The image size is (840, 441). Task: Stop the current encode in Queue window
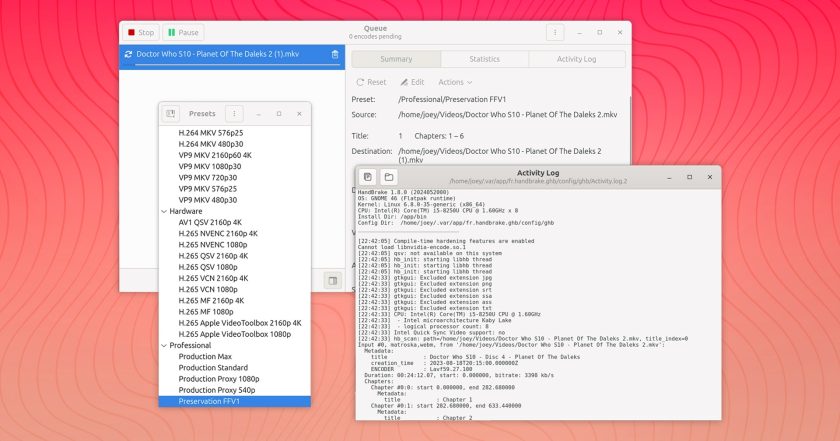point(141,33)
